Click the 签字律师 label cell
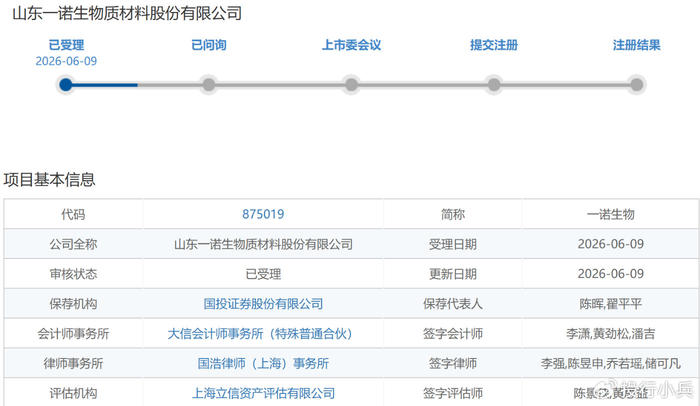 pyautogui.click(x=453, y=364)
